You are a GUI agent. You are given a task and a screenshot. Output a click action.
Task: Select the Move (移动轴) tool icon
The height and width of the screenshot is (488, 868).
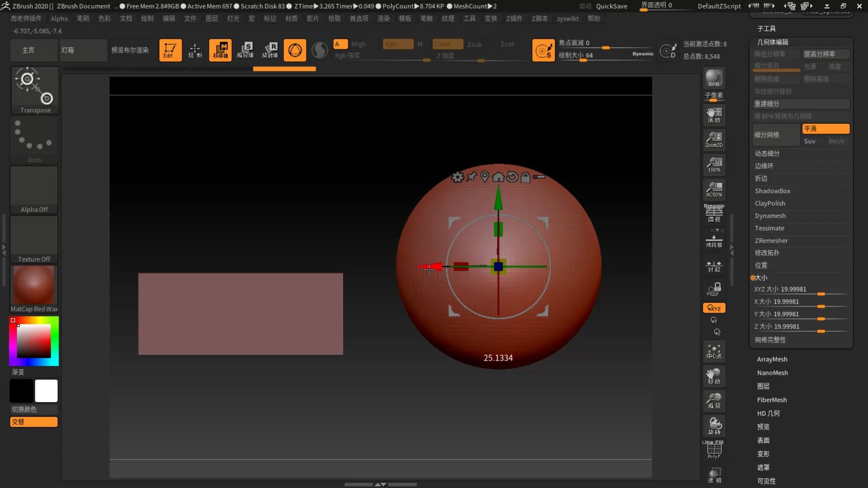[x=220, y=50]
